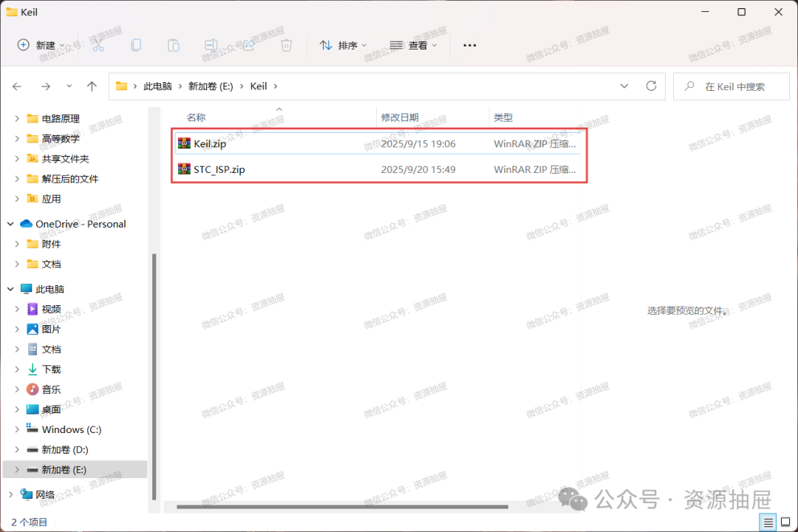Image resolution: width=798 pixels, height=532 pixels.
Task: Select 新加卷 (E:) drive
Action: click(75, 469)
